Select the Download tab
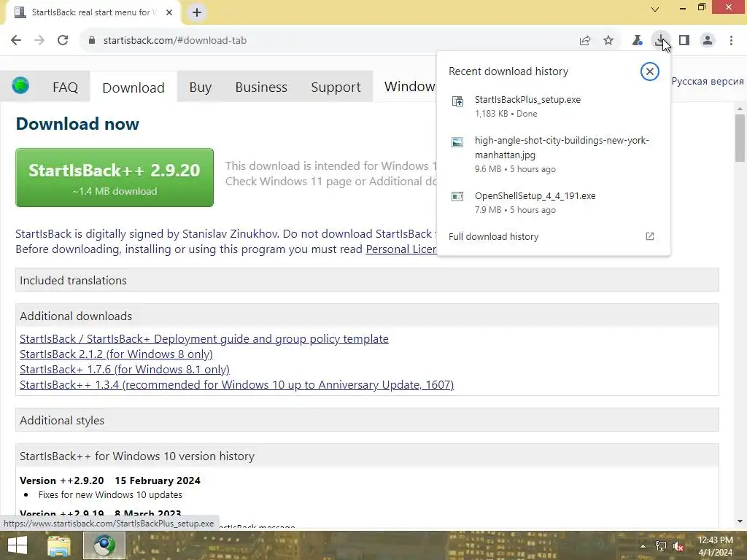747x560 pixels. (x=133, y=87)
